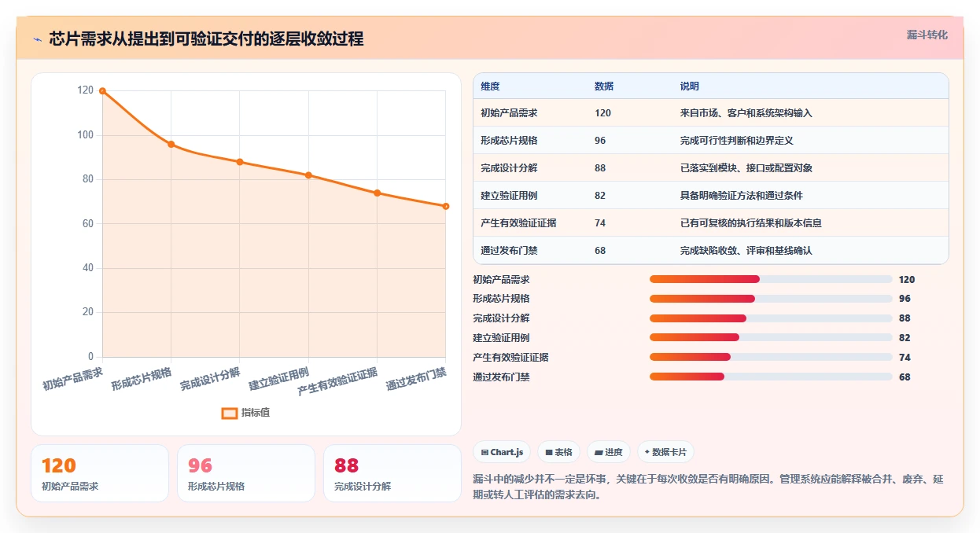Open the 88 完成设计分解 data card
This screenshot has height=533, width=980.
pos(392,473)
